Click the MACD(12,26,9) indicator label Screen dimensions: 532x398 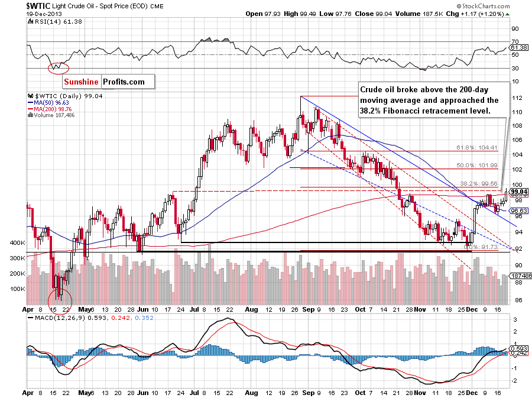(60, 318)
